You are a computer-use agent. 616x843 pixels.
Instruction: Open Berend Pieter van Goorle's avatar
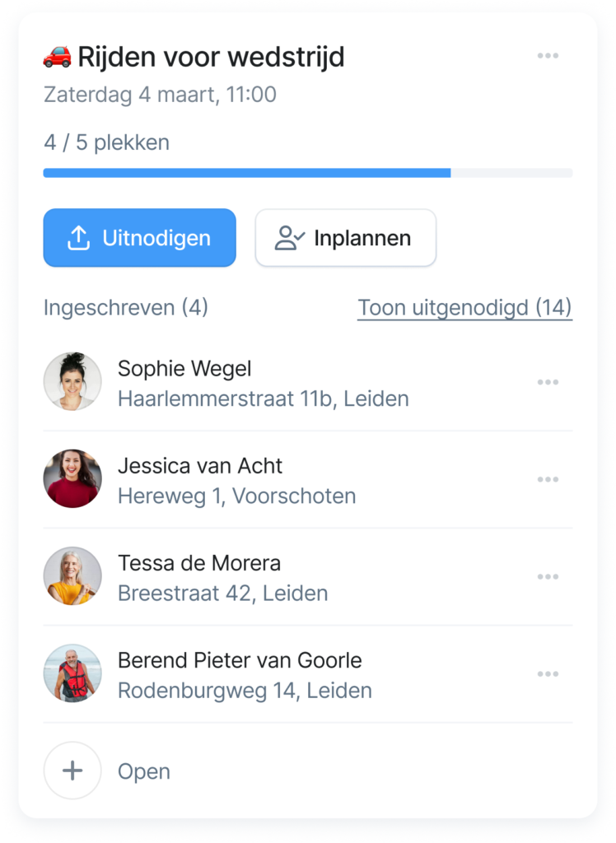click(x=72, y=674)
